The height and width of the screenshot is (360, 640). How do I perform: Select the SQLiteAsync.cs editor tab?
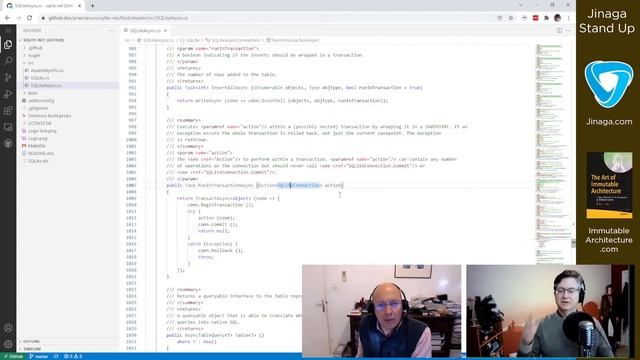tap(145, 31)
